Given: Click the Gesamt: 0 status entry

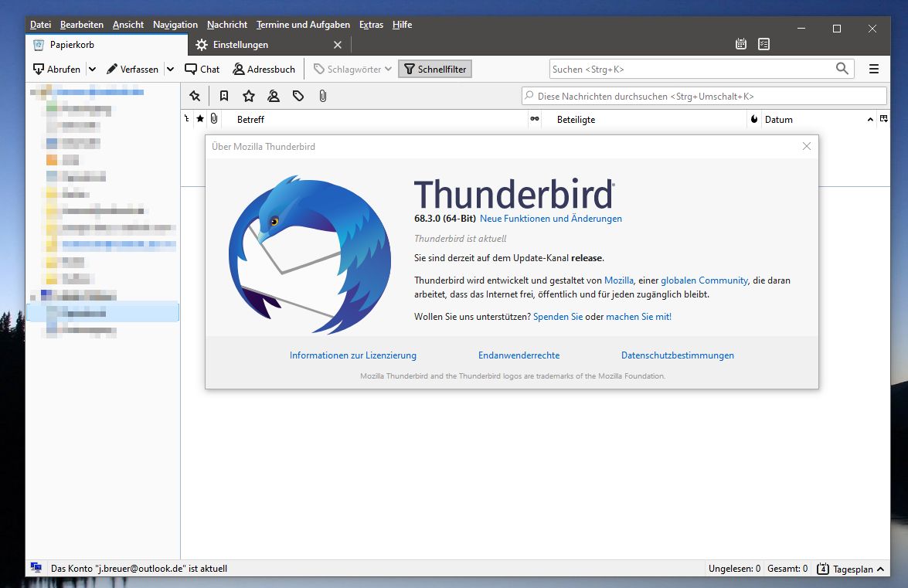Looking at the screenshot, I should (787, 569).
